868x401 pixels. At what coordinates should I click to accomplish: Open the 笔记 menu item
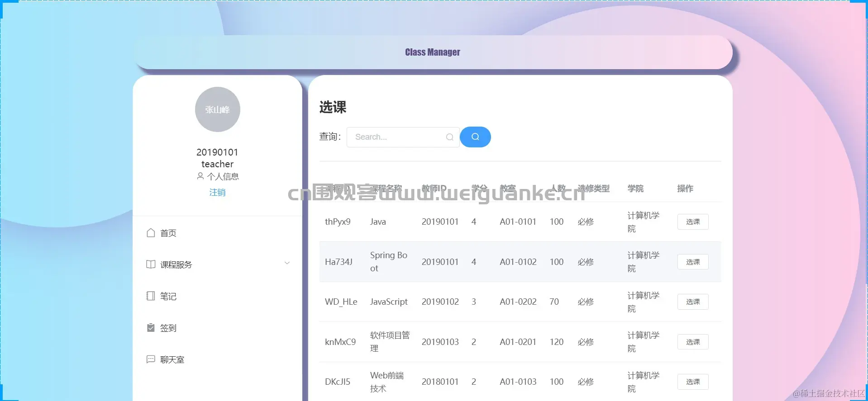(x=217, y=296)
